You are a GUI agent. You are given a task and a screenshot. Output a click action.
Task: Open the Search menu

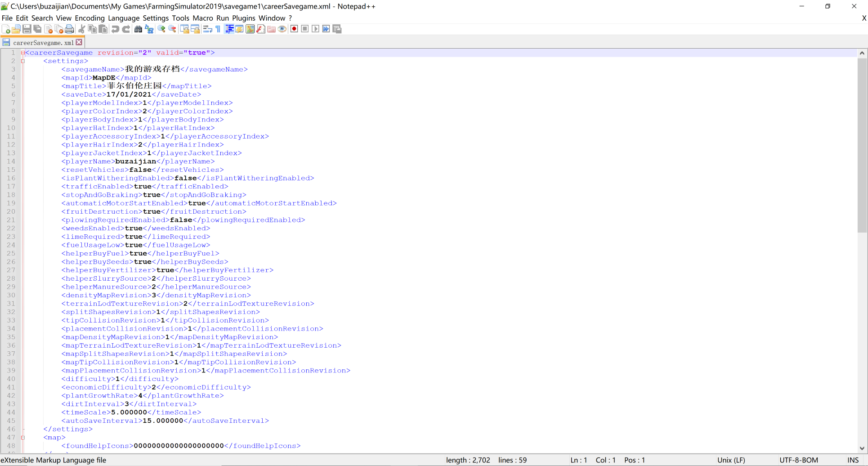click(x=42, y=18)
